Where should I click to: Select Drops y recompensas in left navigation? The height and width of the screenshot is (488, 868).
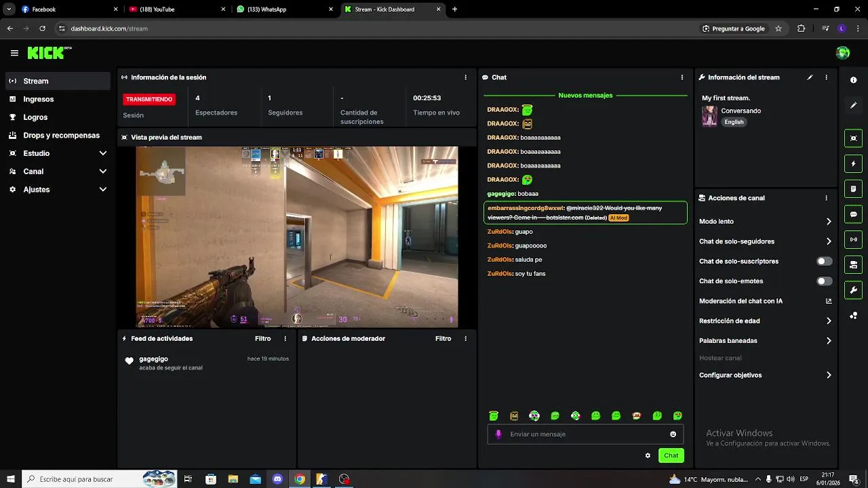(x=58, y=136)
